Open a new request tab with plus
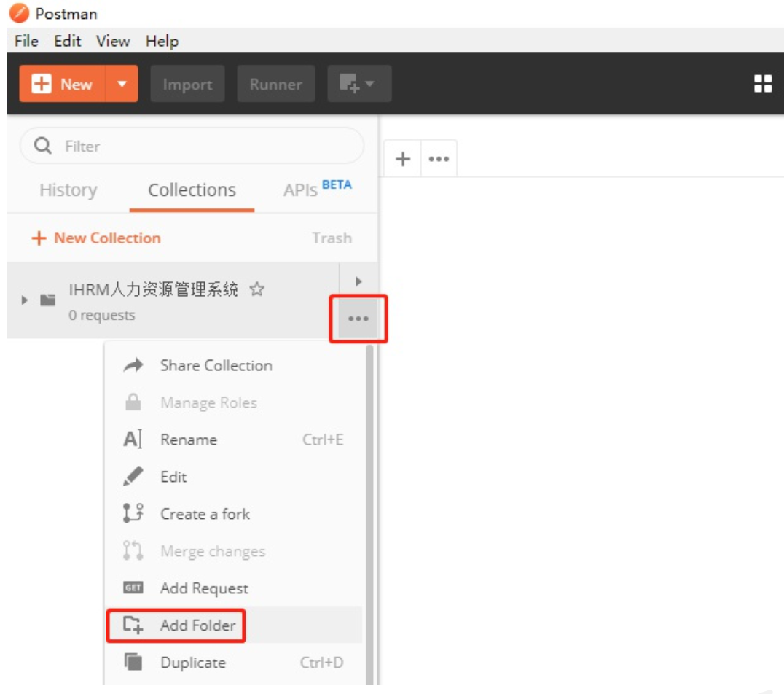 402,159
